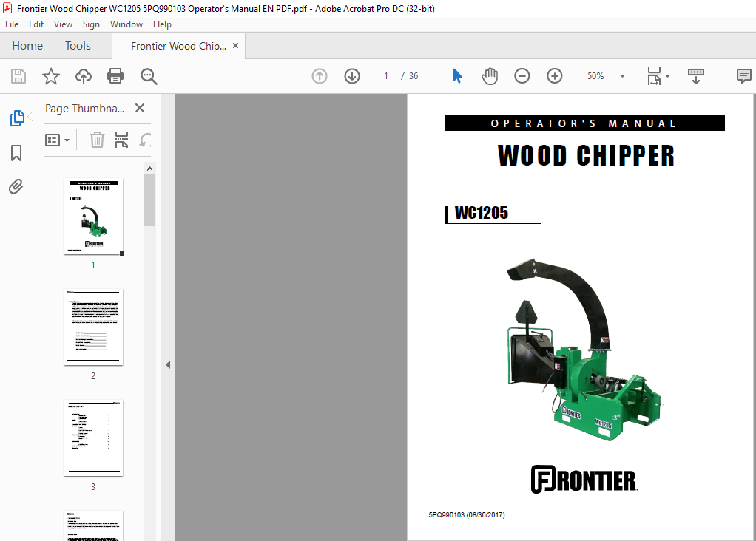Go to next page arrow
This screenshot has width=756, height=541.
tap(352, 76)
